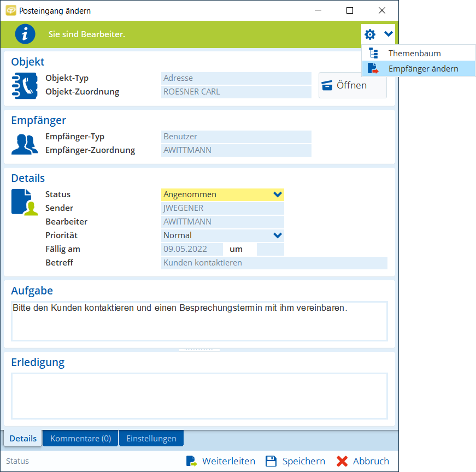
Task: Click the Bearbeiter field AWITTMANN
Action: pos(222,222)
